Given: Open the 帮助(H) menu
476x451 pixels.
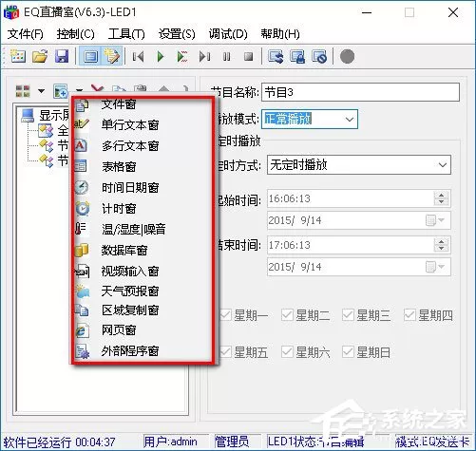Looking at the screenshot, I should pyautogui.click(x=280, y=33).
